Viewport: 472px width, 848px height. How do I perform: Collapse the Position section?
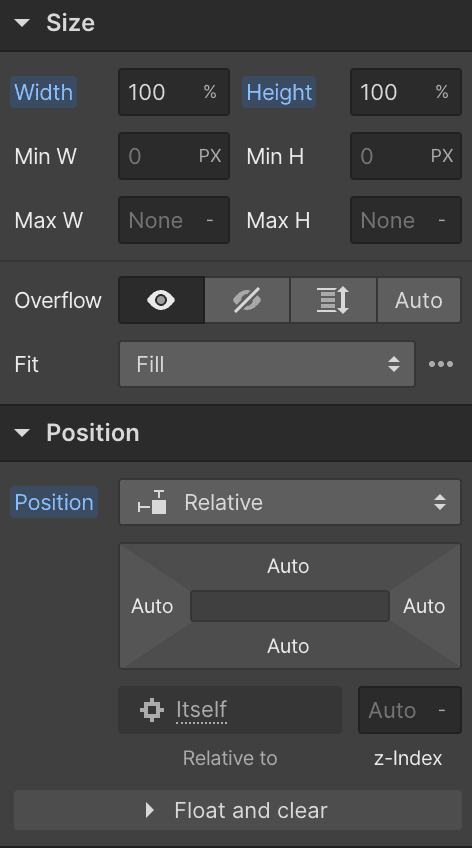22,433
